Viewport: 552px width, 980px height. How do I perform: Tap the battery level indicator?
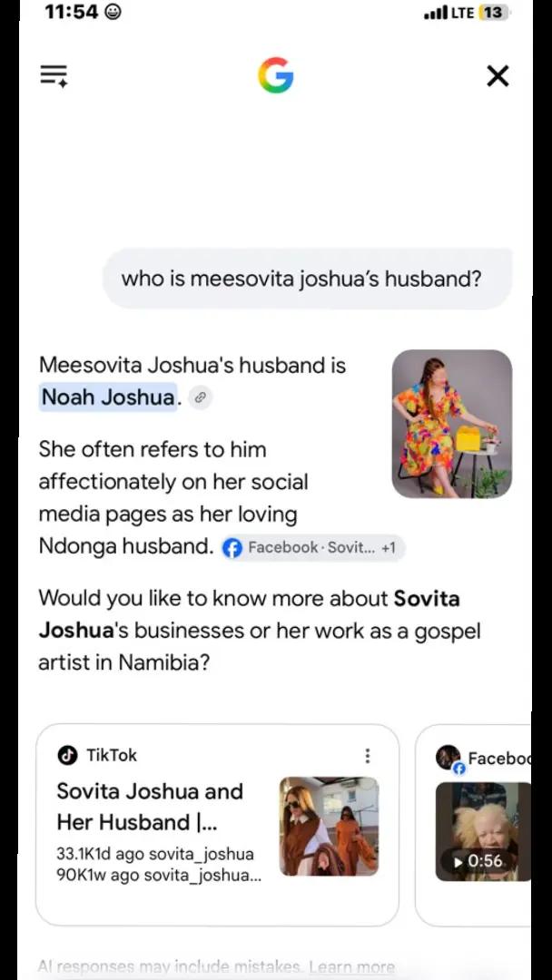pos(493,13)
